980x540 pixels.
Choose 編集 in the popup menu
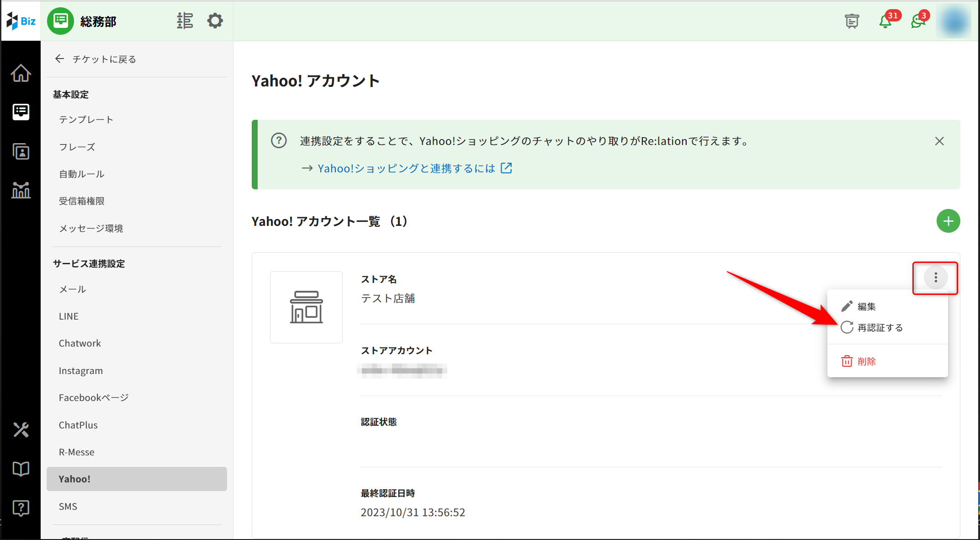pyautogui.click(x=866, y=306)
